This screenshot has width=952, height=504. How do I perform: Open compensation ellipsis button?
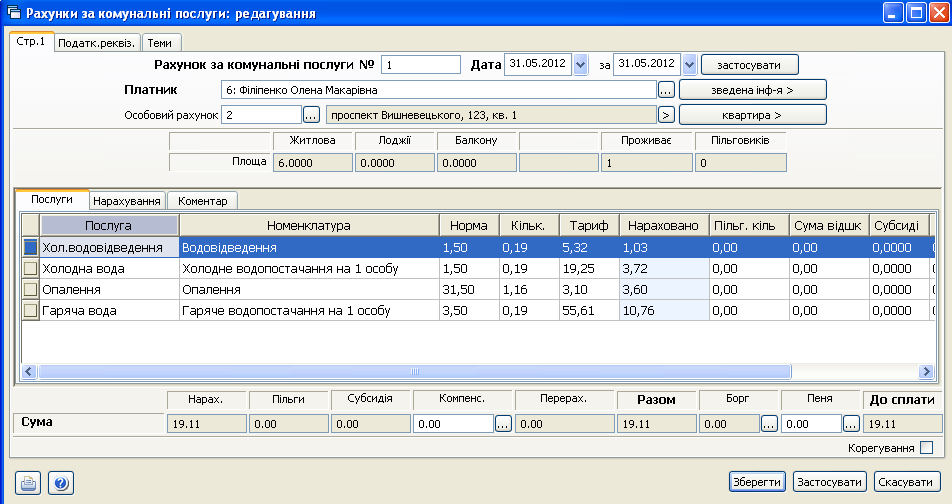click(x=503, y=424)
